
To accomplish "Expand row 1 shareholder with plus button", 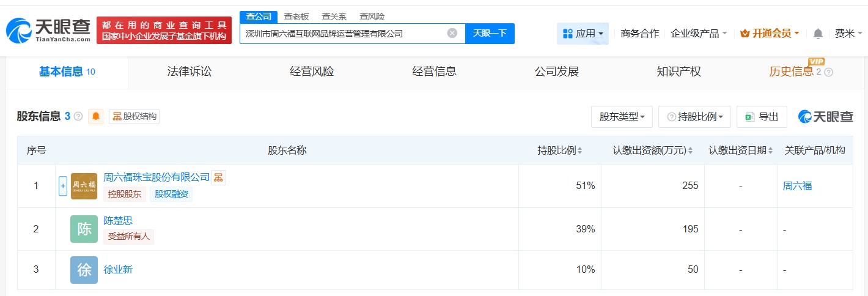I will [63, 186].
